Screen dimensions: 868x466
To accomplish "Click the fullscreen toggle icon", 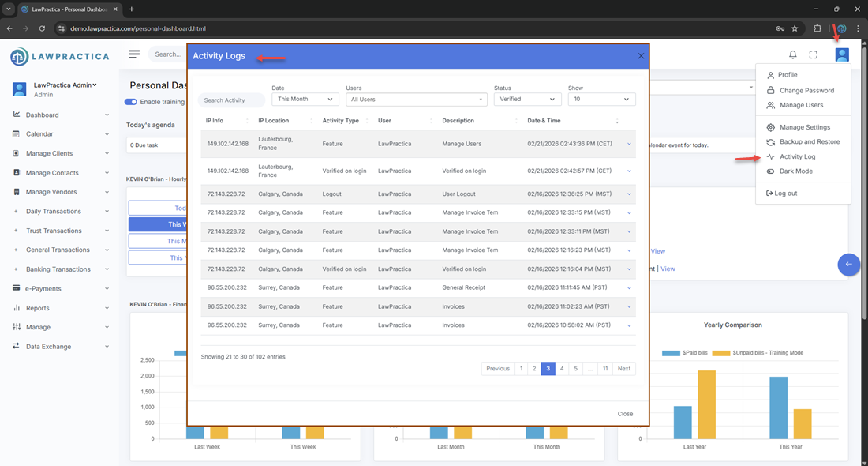I will click(x=814, y=54).
